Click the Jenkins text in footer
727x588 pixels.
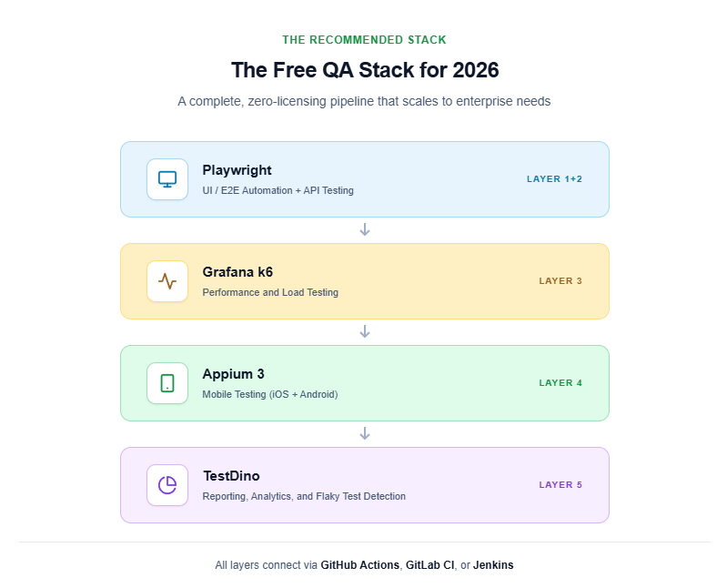pyautogui.click(x=493, y=565)
